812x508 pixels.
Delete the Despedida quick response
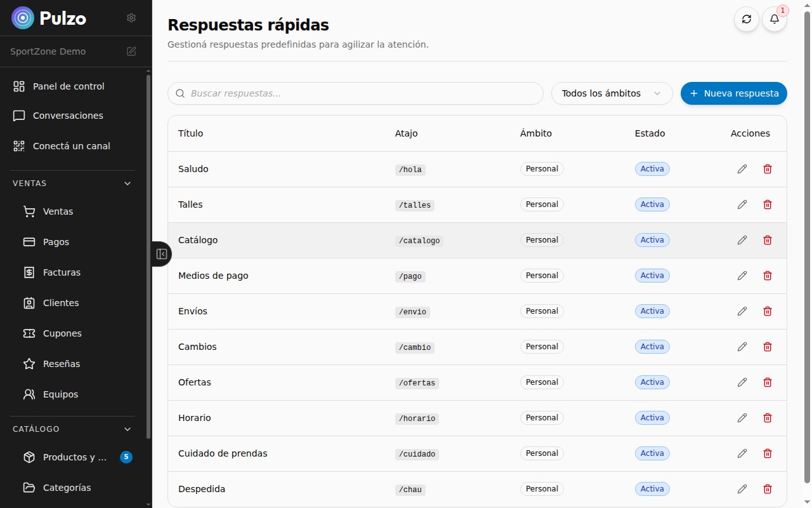coord(767,489)
